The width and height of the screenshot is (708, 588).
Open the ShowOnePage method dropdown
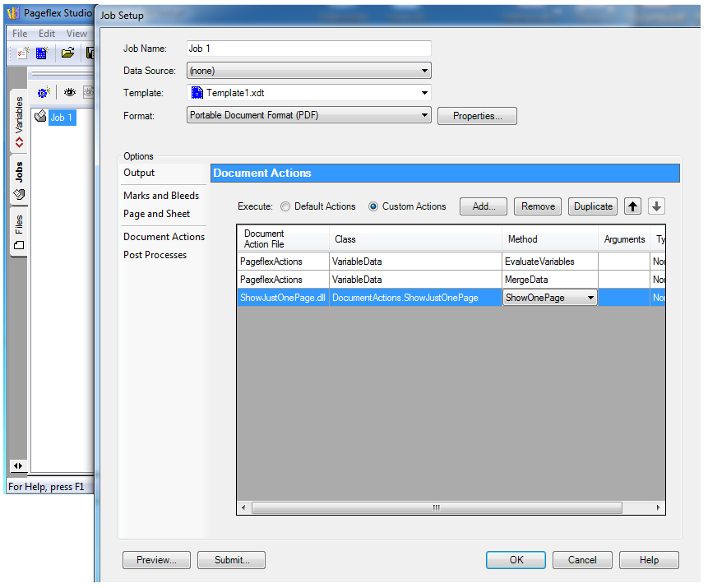click(590, 298)
